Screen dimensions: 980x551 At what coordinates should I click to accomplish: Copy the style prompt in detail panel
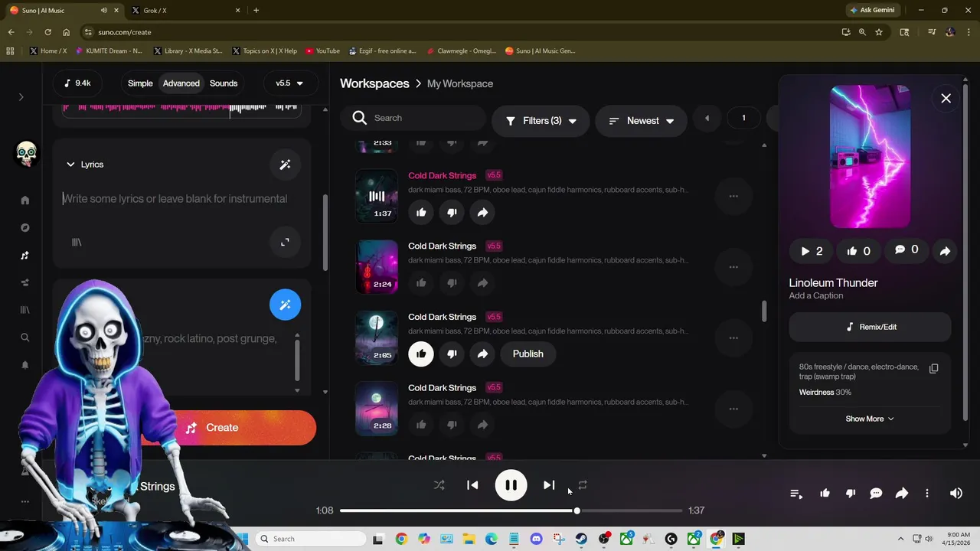(934, 369)
